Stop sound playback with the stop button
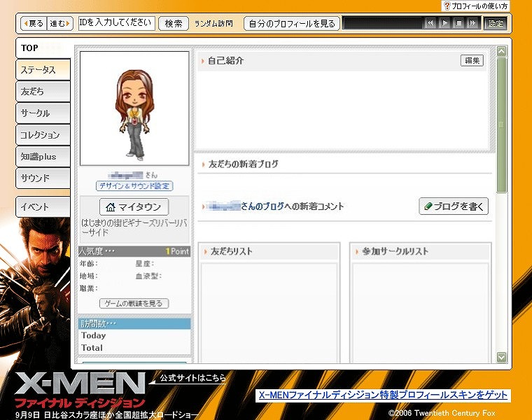 pyautogui.click(x=458, y=23)
